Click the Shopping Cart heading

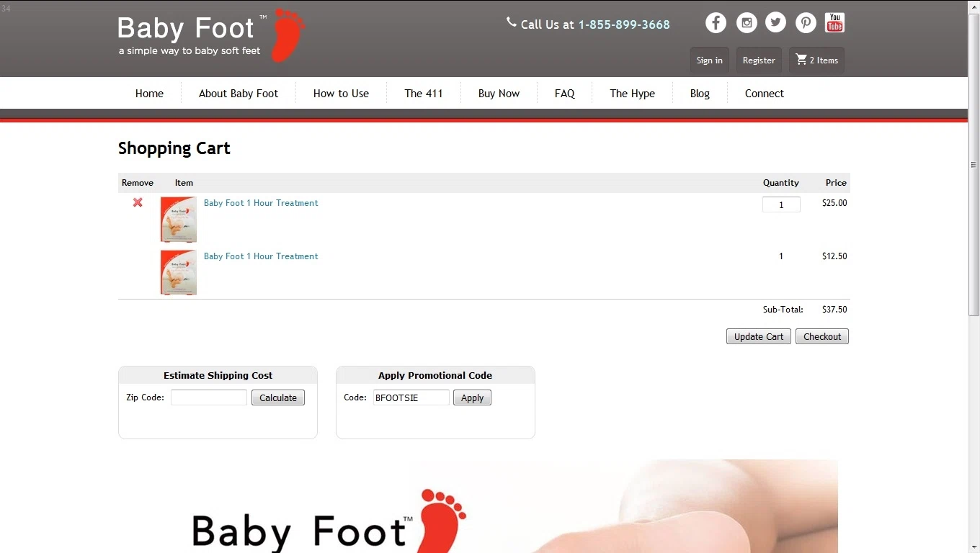coord(174,148)
